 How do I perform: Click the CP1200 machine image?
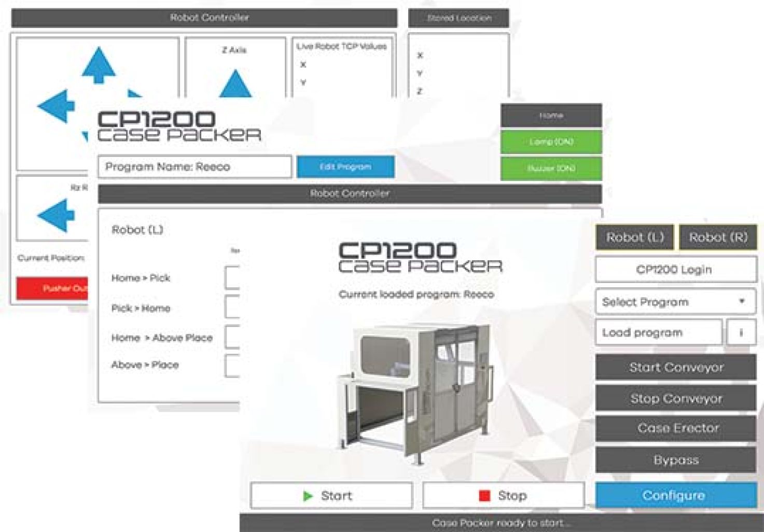coord(415,390)
